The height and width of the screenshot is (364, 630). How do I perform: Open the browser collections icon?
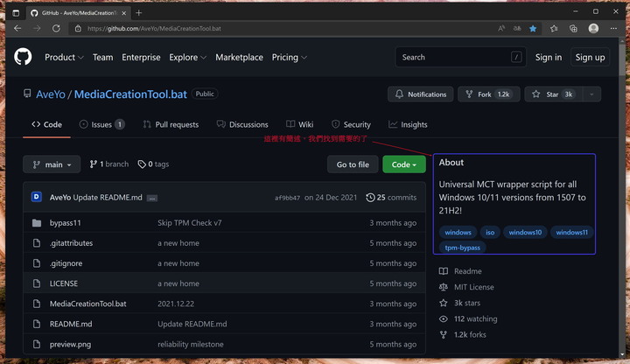(x=573, y=29)
